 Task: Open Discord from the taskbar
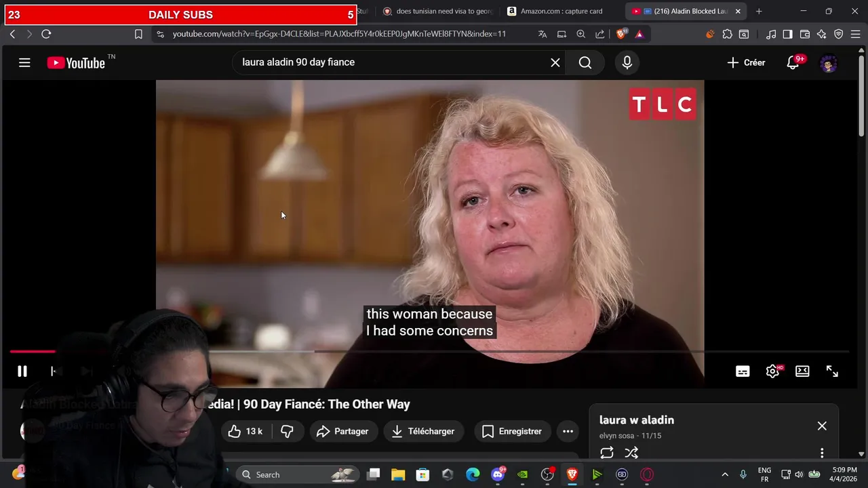click(498, 474)
